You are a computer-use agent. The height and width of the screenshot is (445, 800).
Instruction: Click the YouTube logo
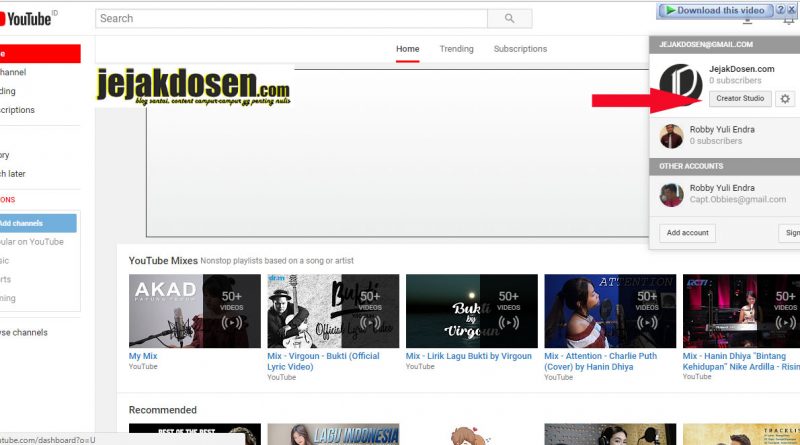(27, 19)
